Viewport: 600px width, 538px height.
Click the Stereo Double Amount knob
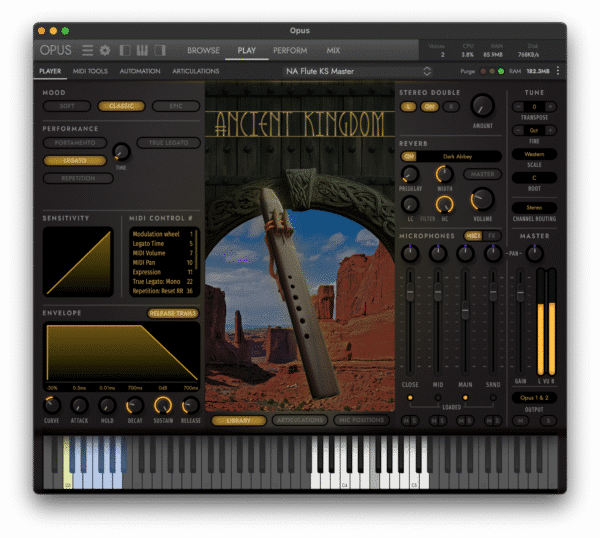[483, 106]
